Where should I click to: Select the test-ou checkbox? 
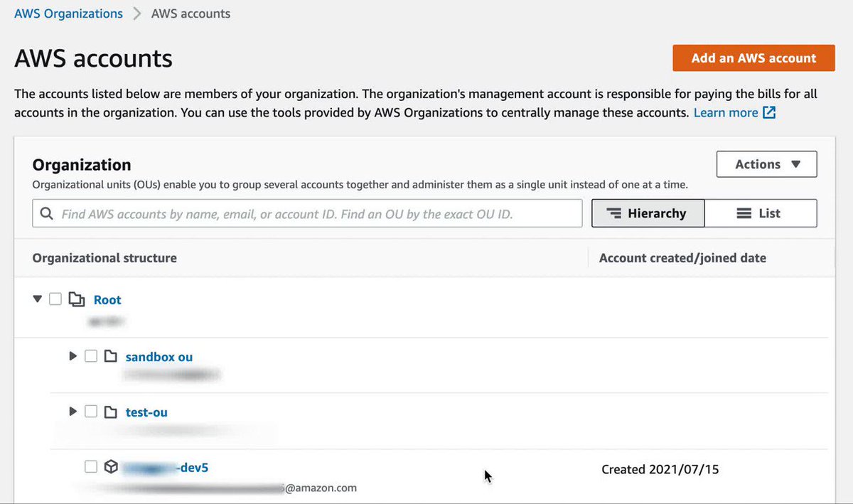pyautogui.click(x=90, y=412)
